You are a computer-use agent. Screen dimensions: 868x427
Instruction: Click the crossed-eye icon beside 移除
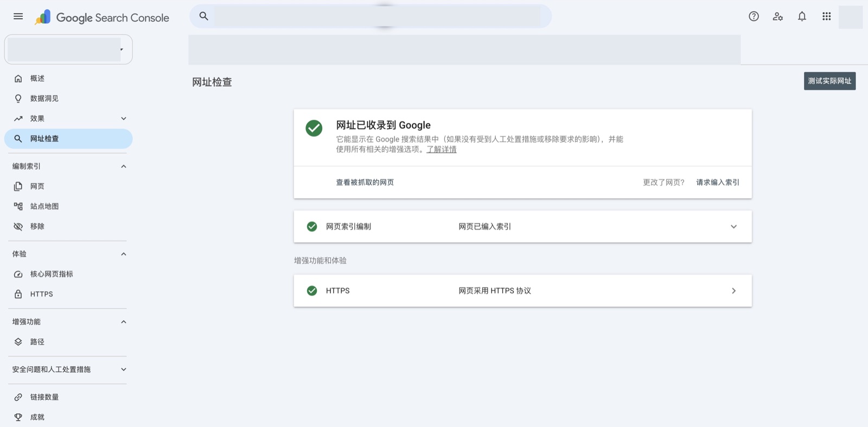tap(18, 227)
